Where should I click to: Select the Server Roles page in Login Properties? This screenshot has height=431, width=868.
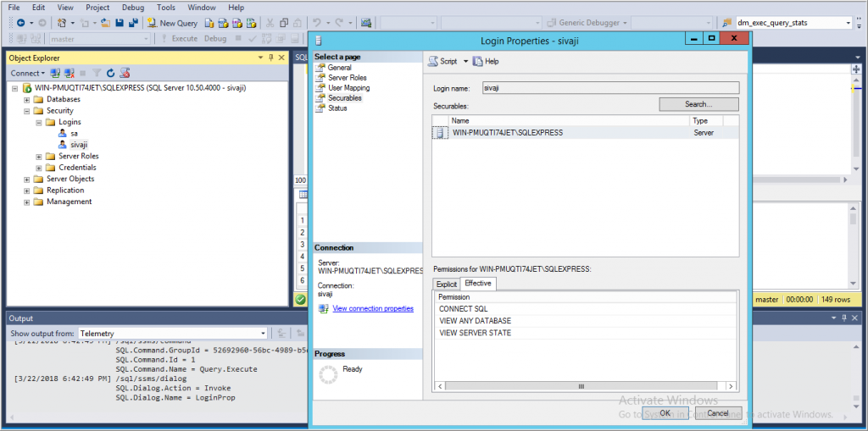pyautogui.click(x=347, y=77)
